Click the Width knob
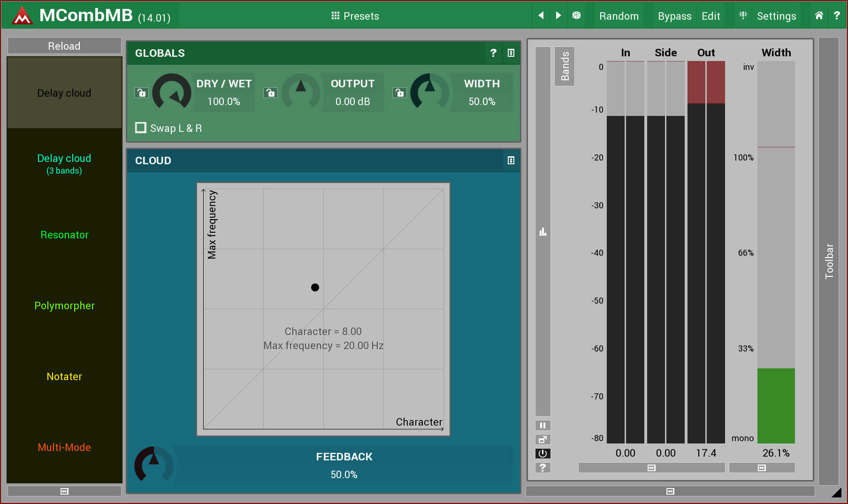The width and height of the screenshot is (848, 504). pos(430,92)
